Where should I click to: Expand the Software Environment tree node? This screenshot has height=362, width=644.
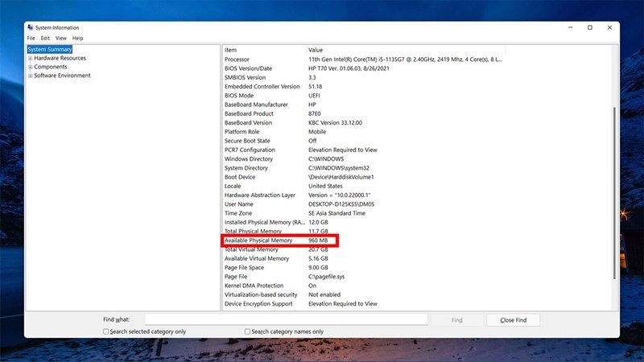coord(31,76)
